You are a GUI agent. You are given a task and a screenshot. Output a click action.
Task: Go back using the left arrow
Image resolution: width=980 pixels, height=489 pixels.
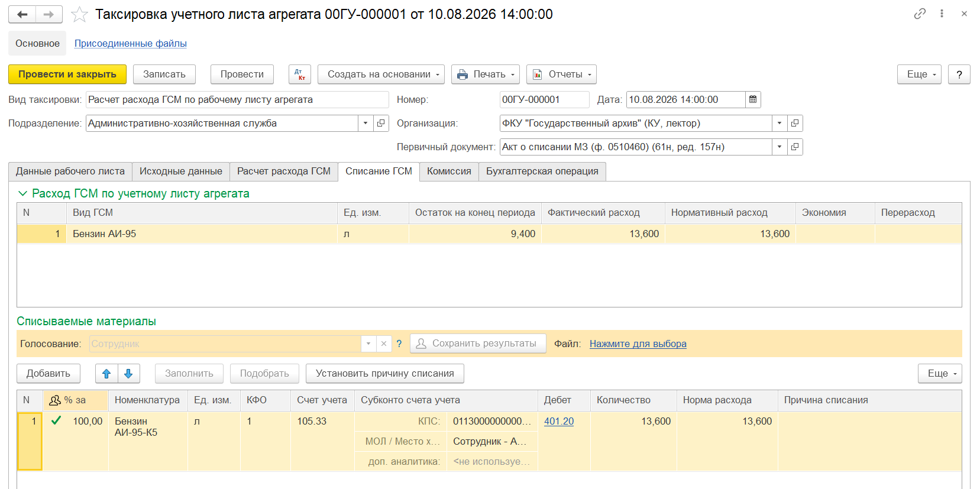22,14
